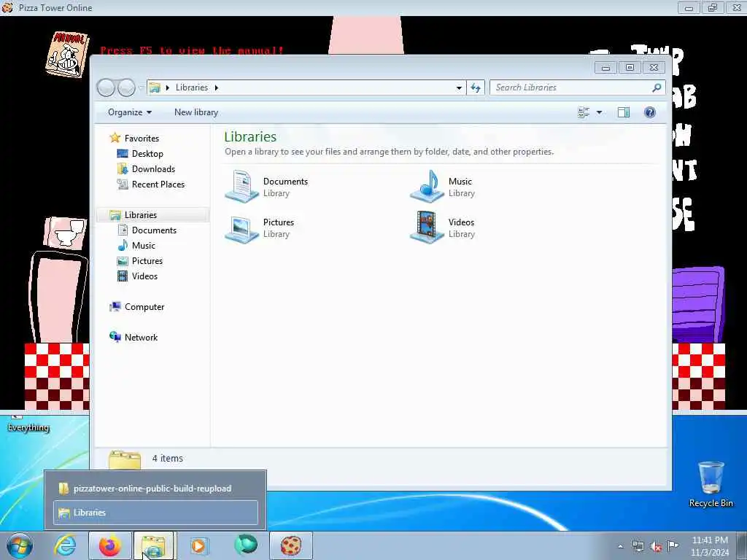Open recent pages dropdown next to Forward
This screenshot has width=747, height=560.
click(x=141, y=87)
